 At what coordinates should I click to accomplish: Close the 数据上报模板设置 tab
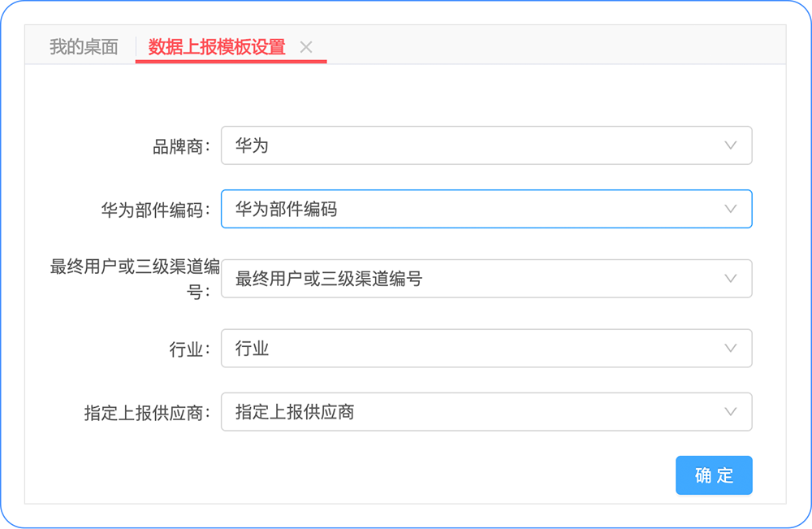[x=306, y=47]
